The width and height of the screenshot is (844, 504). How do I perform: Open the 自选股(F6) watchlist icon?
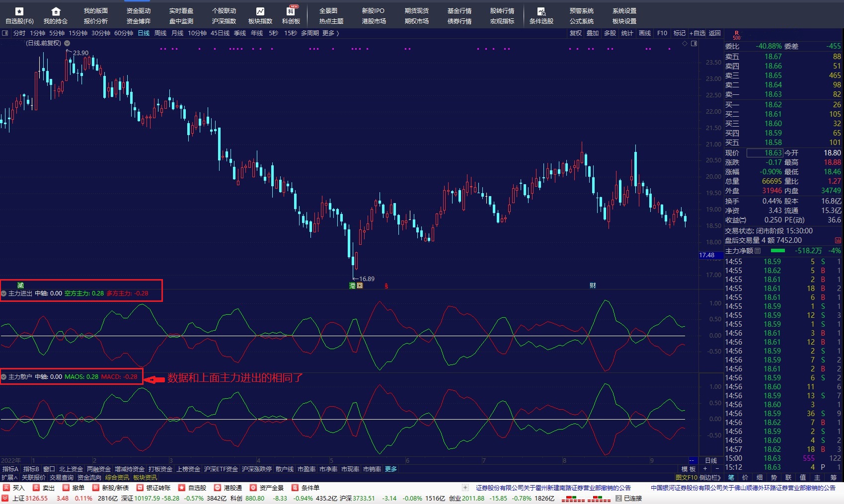[19, 11]
